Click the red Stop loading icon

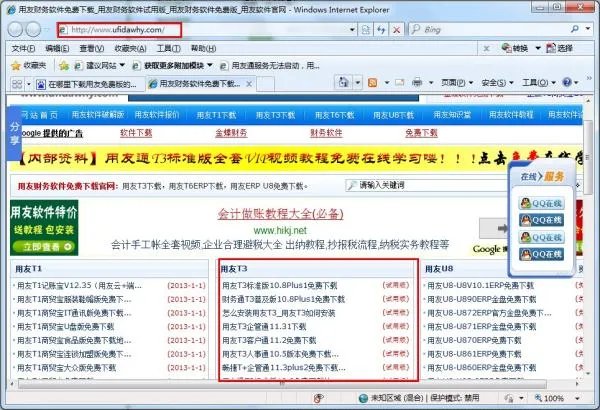coord(397,29)
